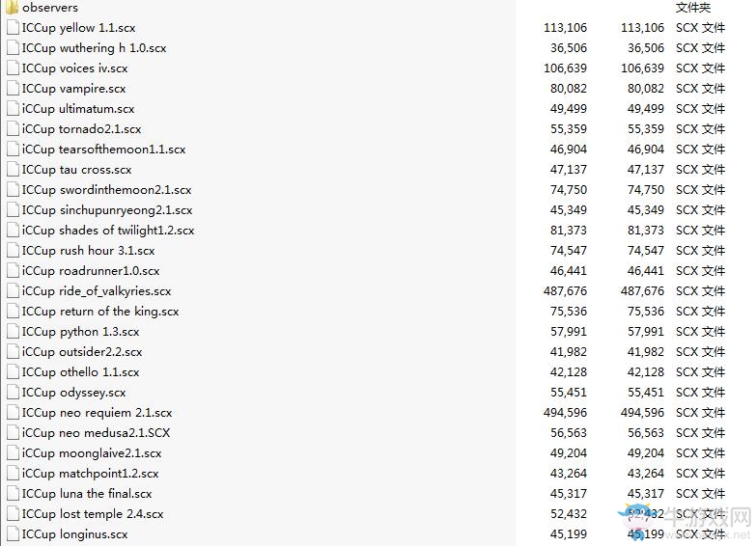Image resolution: width=756 pixels, height=546 pixels.
Task: Select the icon for ICCup longinus.scx
Action: (13, 533)
